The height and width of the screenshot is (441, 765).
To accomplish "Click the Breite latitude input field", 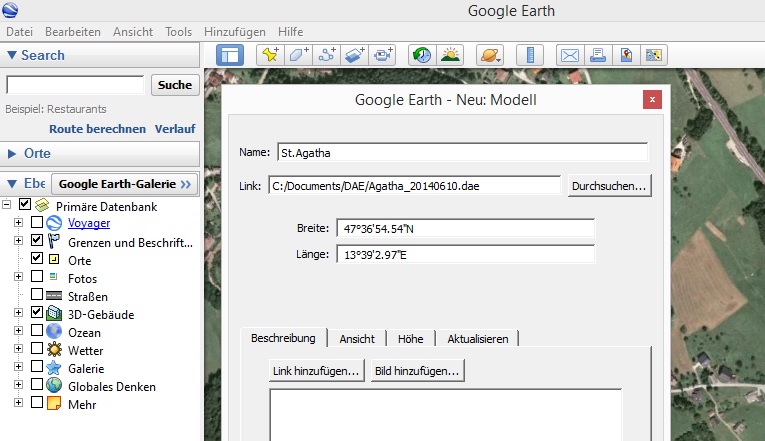I will tap(465, 229).
